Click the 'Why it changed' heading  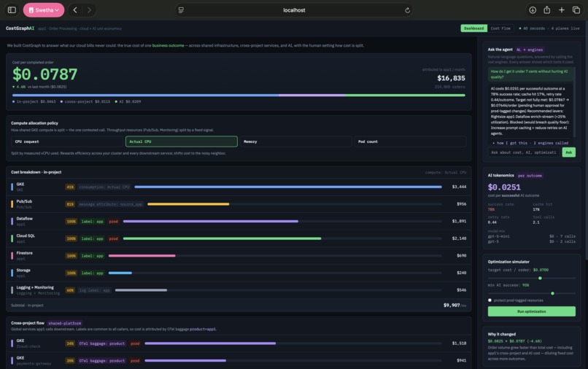tap(502, 334)
